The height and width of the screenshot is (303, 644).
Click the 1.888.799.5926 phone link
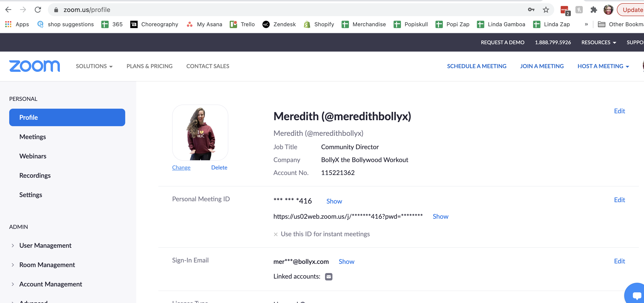[x=553, y=42]
